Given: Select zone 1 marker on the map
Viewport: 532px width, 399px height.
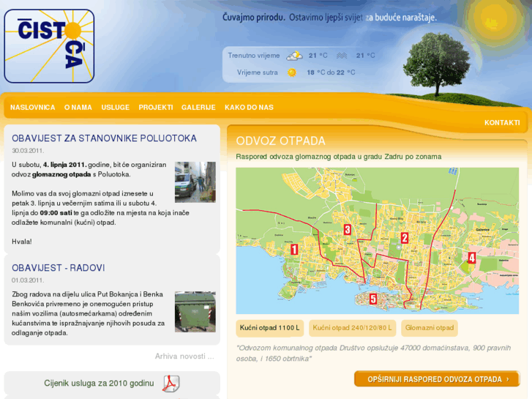Looking at the screenshot, I should (x=294, y=250).
